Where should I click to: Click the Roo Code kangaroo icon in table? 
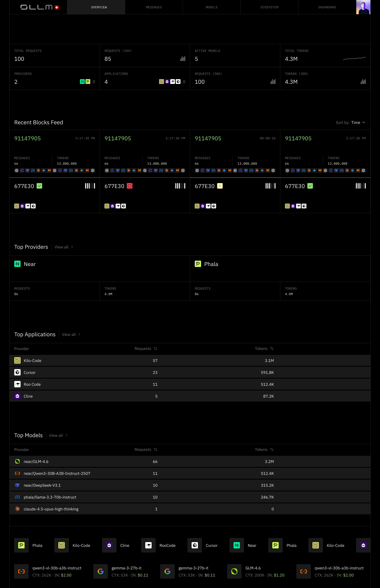pos(17,384)
